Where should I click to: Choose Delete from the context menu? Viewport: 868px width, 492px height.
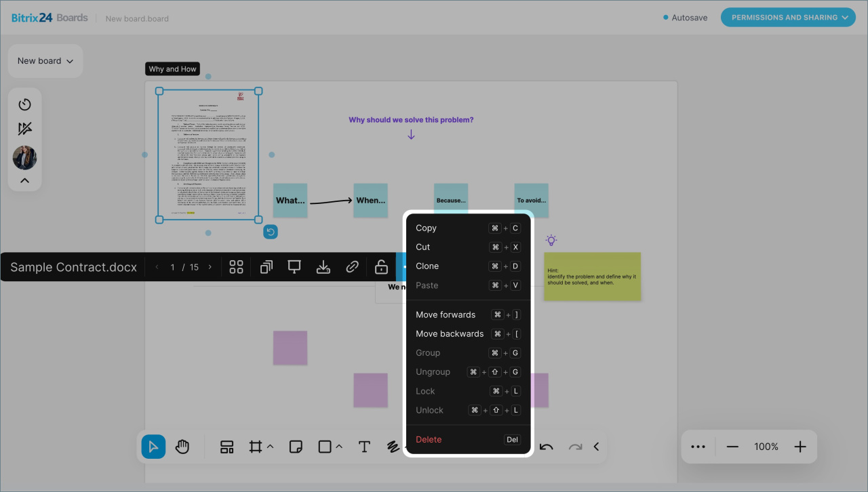pos(429,440)
